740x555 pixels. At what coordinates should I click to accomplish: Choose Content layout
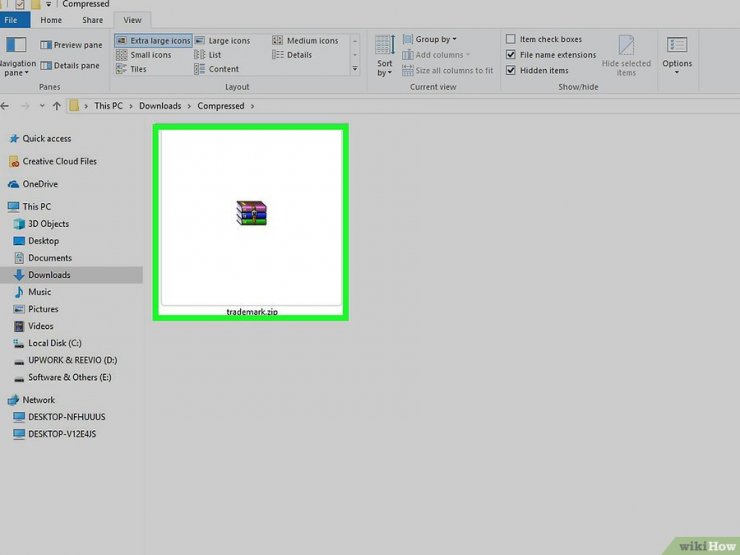click(x=217, y=69)
